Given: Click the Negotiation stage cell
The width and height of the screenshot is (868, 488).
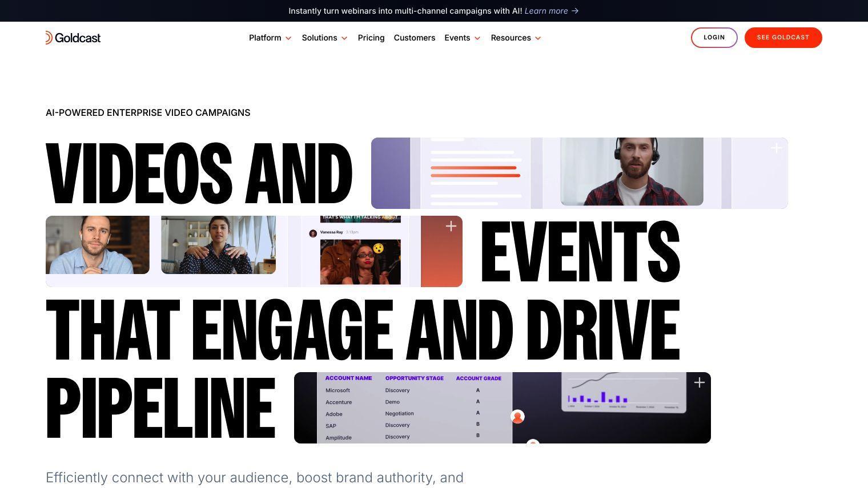Looking at the screenshot, I should [x=400, y=413].
